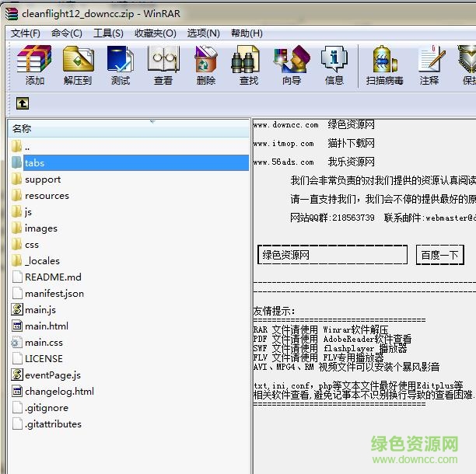Launch the 向导 (Wizard) toolbar icon
Viewport: 476px width, 474px height.
pos(292,65)
